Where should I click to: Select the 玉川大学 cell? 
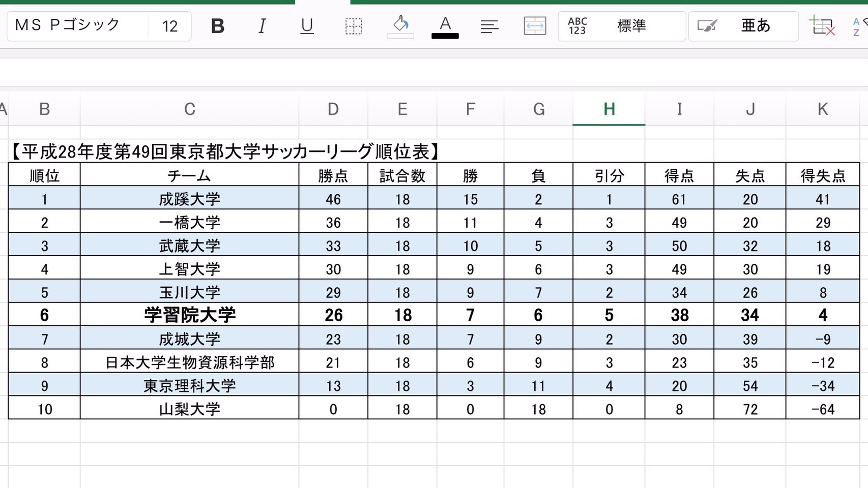(x=189, y=292)
